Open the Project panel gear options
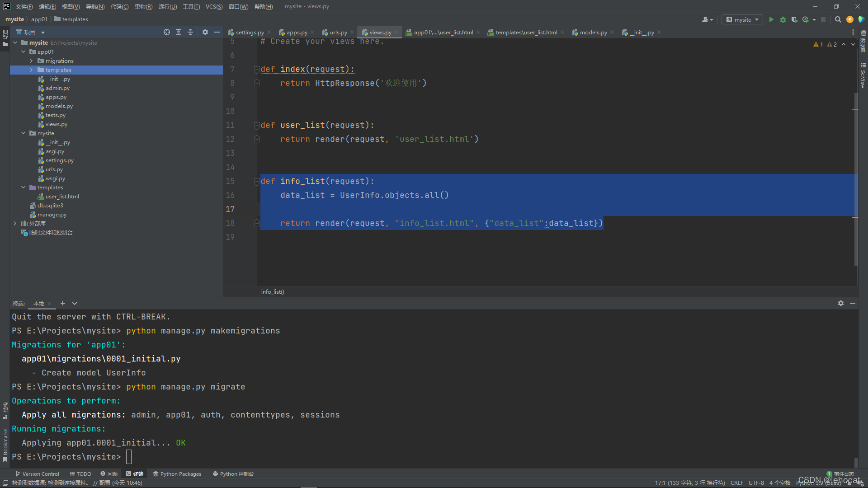 pos(205,32)
